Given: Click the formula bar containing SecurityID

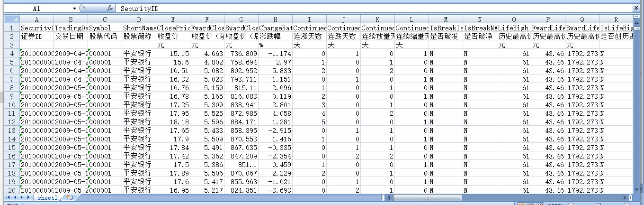Looking at the screenshot, I should coord(374,9).
